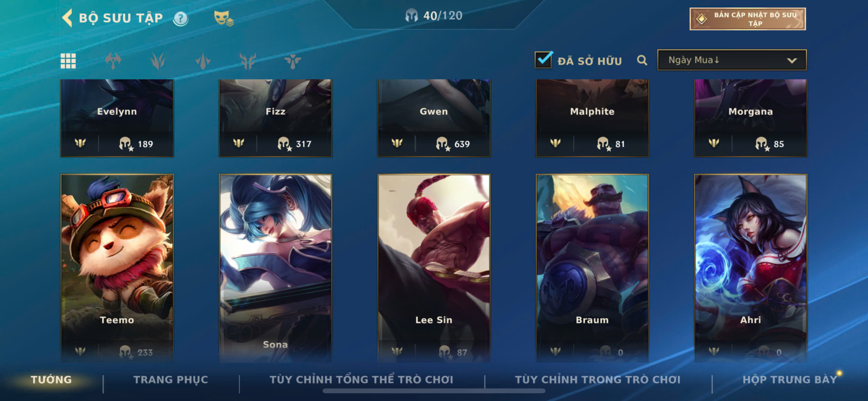Image resolution: width=868 pixels, height=401 pixels.
Task: Switch to the Trang Phục tab
Action: coord(171,379)
